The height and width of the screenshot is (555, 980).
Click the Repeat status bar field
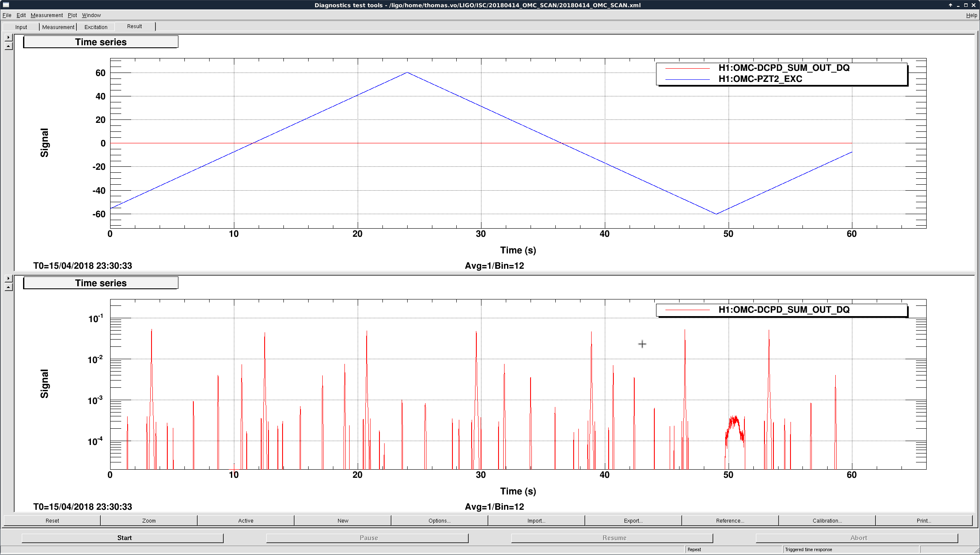pos(733,549)
